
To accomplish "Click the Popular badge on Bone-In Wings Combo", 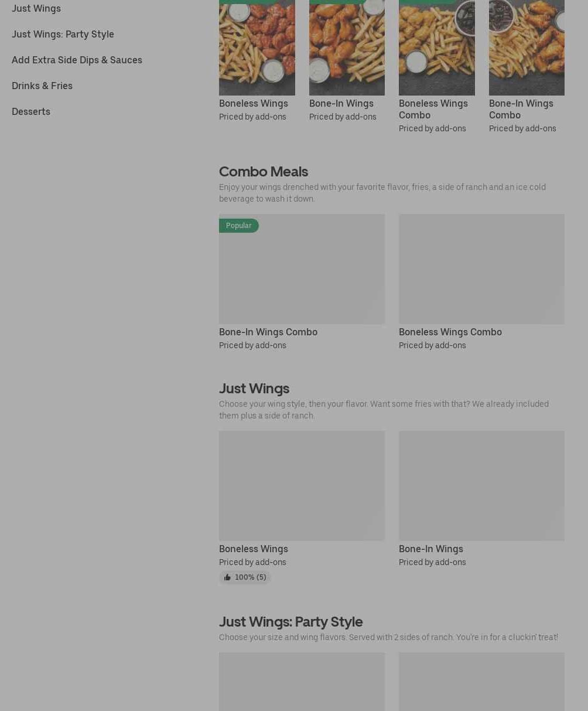I will 238,226.
